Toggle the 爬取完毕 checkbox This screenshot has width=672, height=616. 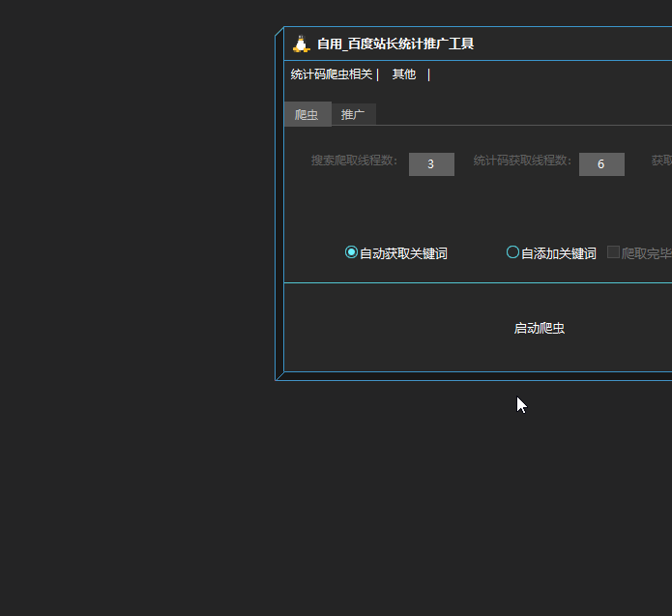click(613, 252)
